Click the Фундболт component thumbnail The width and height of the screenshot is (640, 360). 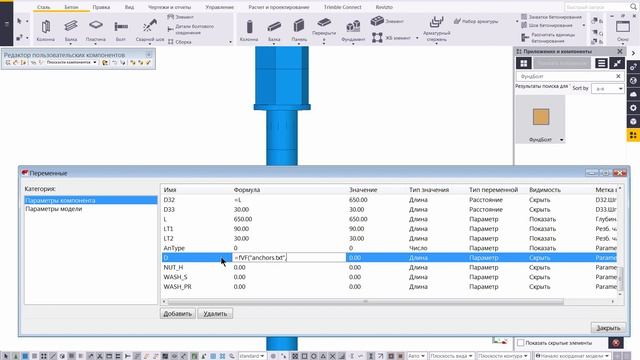click(x=540, y=119)
